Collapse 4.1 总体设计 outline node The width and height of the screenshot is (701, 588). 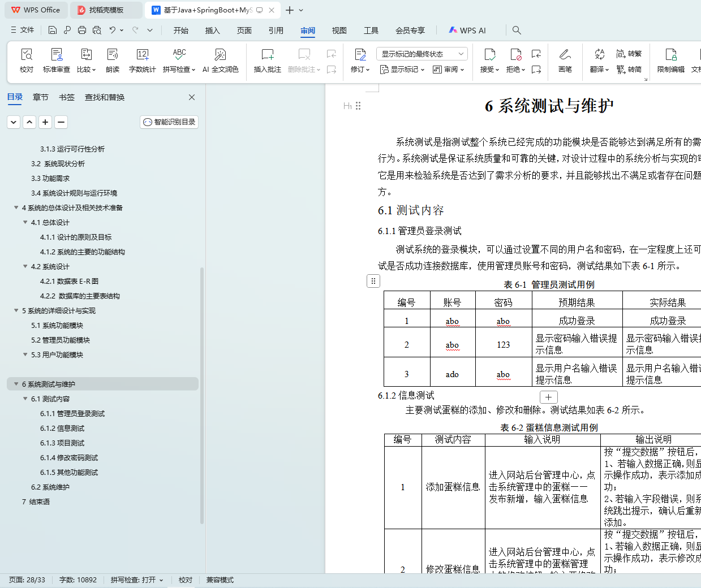25,223
